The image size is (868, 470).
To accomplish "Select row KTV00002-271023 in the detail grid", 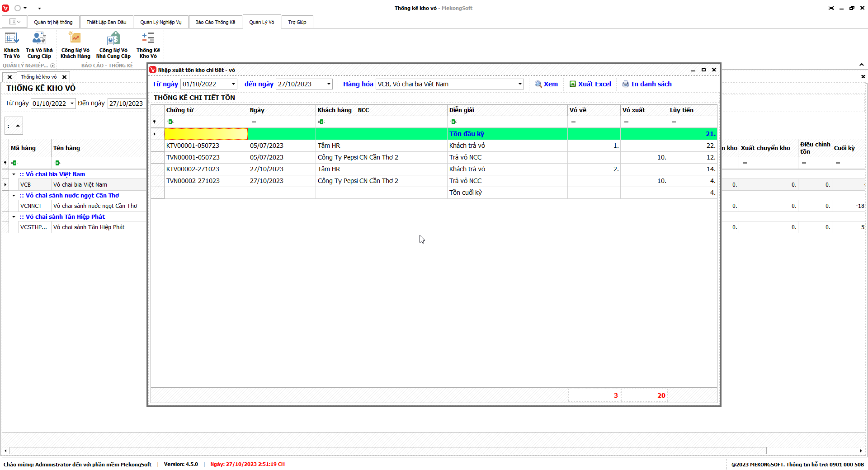I will coord(193,169).
